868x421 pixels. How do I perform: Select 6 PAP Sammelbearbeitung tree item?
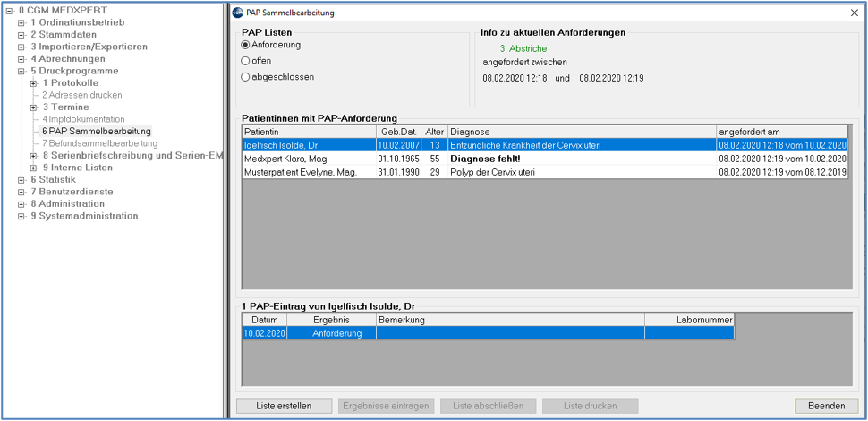coord(97,132)
